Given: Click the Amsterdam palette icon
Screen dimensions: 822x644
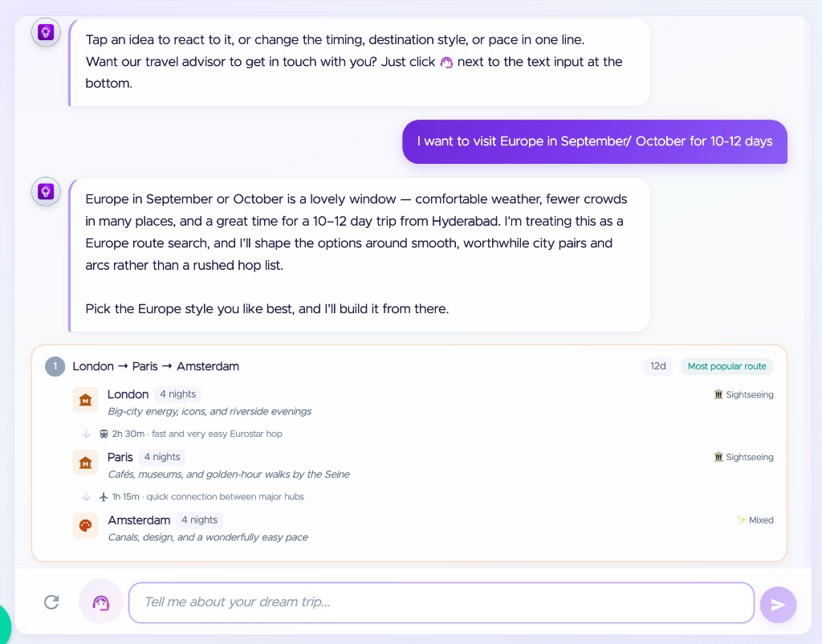Looking at the screenshot, I should pyautogui.click(x=85, y=525).
